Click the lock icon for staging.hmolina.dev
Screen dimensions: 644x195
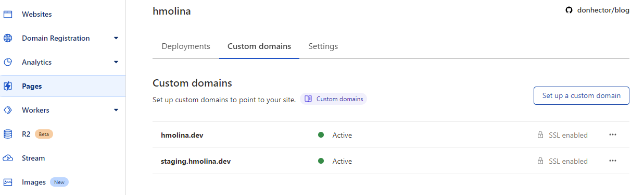pyautogui.click(x=540, y=161)
